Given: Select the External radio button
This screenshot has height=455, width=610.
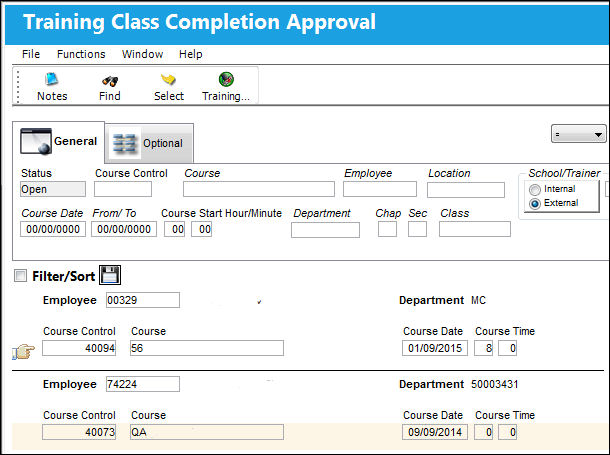Looking at the screenshot, I should coord(535,203).
